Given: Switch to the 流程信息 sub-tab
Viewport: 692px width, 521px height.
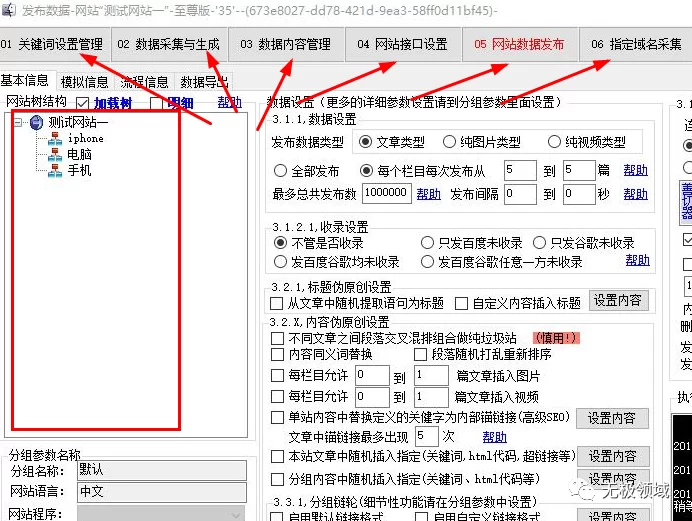Looking at the screenshot, I should 145,82.
